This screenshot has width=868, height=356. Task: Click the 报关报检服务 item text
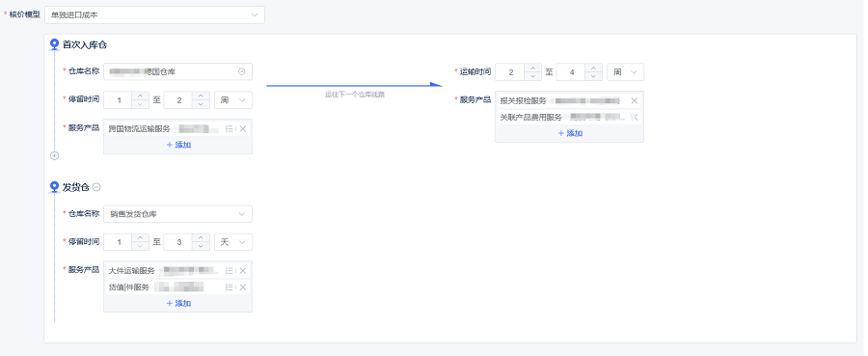(x=523, y=100)
